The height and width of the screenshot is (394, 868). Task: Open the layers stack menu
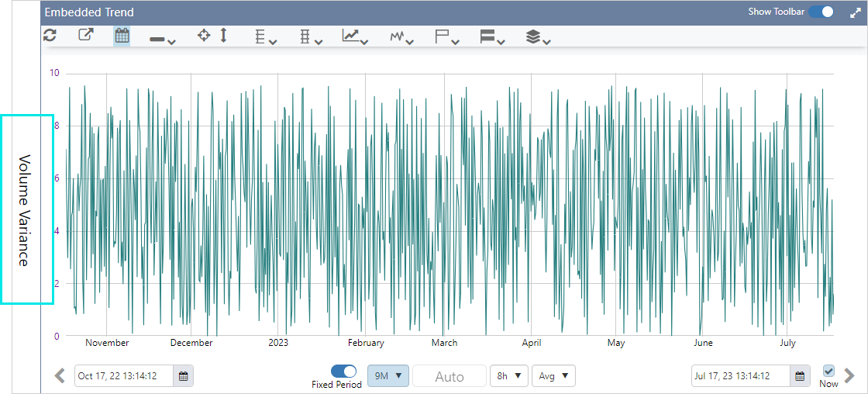pos(538,36)
